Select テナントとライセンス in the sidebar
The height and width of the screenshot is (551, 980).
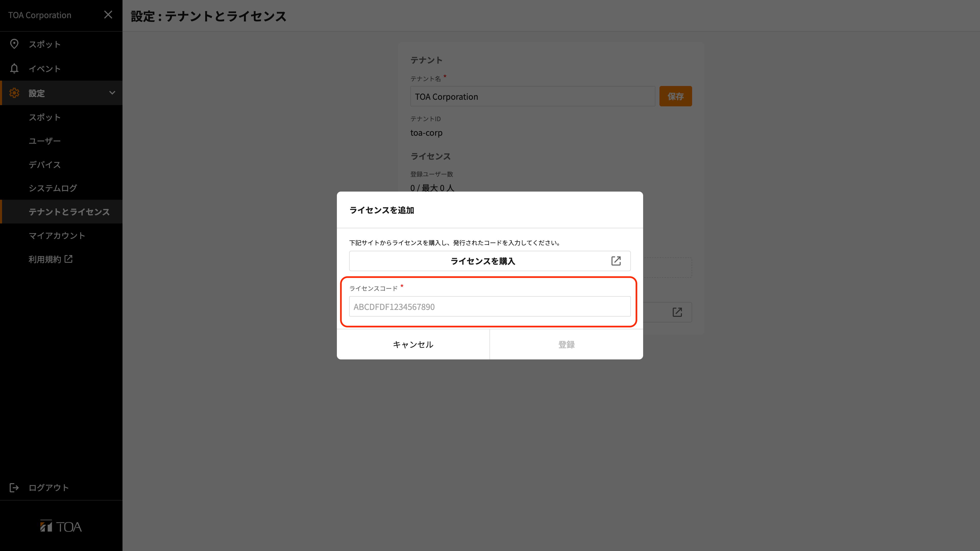pyautogui.click(x=61, y=211)
